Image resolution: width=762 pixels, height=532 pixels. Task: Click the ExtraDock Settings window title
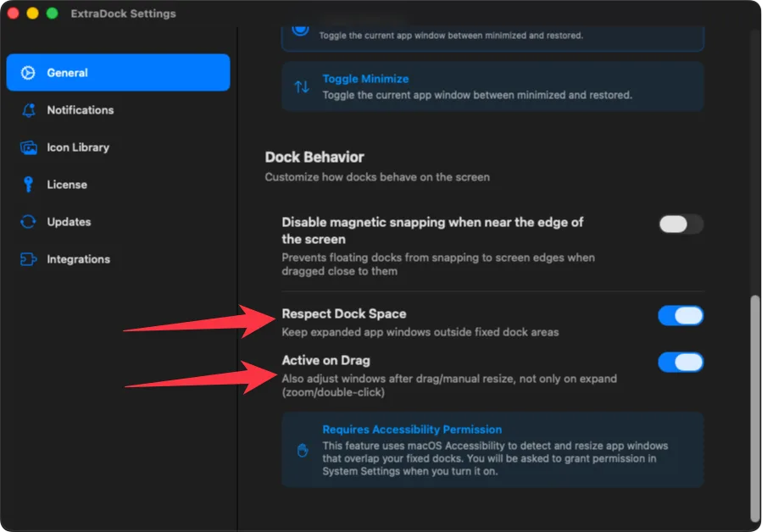(124, 14)
